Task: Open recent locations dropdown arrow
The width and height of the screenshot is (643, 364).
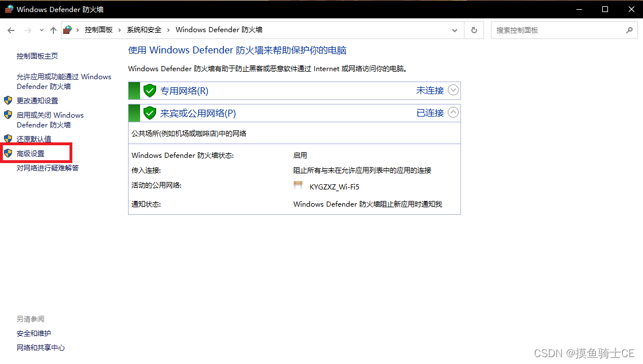Action: [41, 30]
